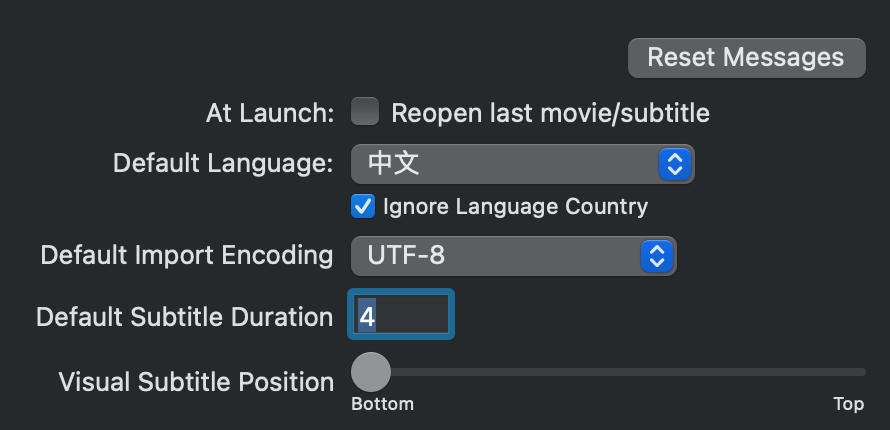
Task: Click the "Reopen last movie/subtitle" label text
Action: pos(550,113)
